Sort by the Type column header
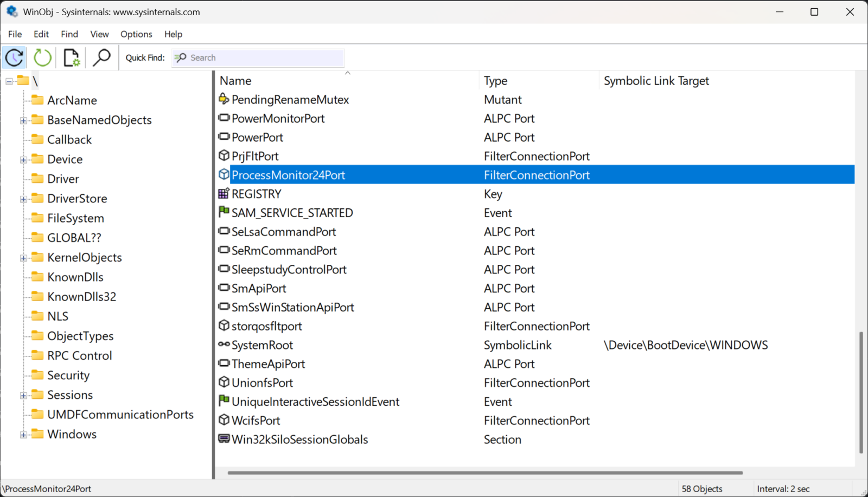This screenshot has height=497, width=868. 539,80
